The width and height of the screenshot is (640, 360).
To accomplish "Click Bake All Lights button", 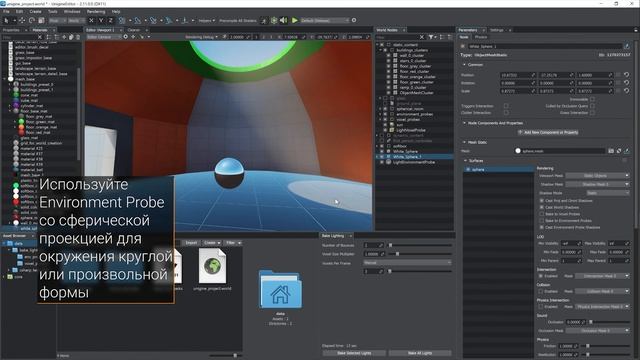I will [x=420, y=353].
